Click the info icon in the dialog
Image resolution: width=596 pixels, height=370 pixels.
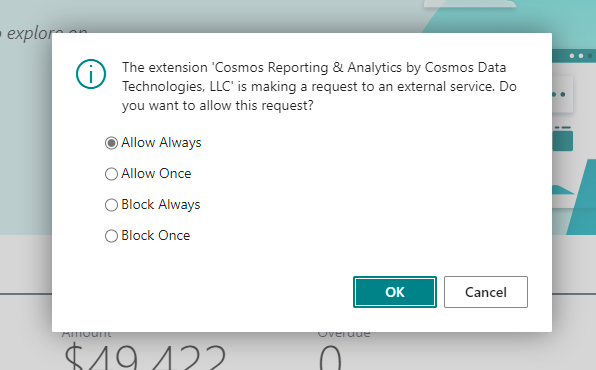point(91,74)
